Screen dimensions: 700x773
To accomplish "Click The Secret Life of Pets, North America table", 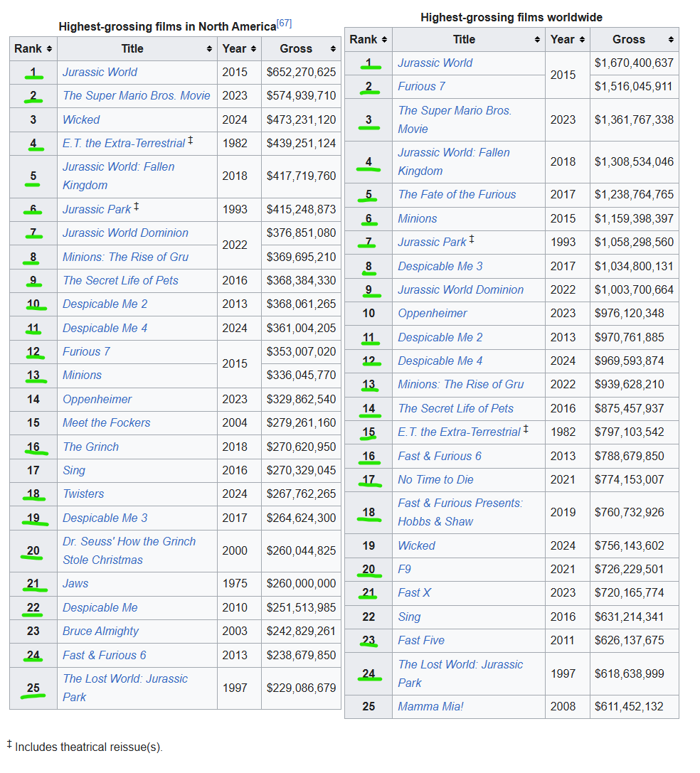I will (x=120, y=280).
